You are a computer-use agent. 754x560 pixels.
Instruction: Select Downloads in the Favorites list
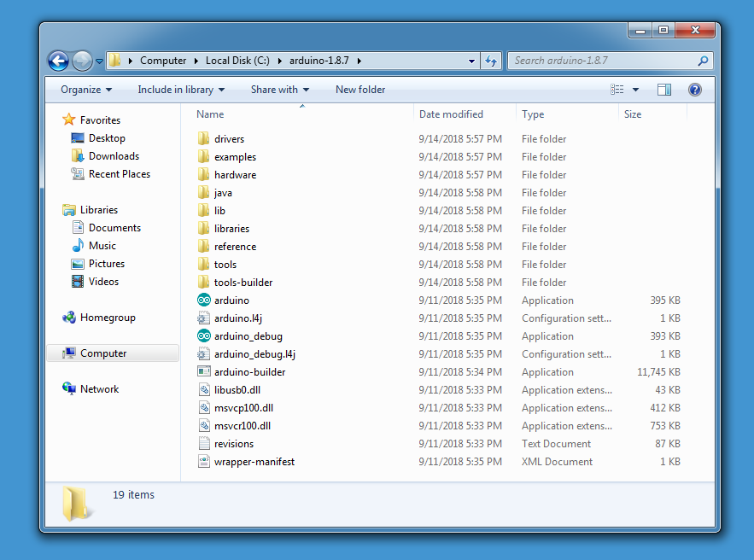tap(114, 156)
